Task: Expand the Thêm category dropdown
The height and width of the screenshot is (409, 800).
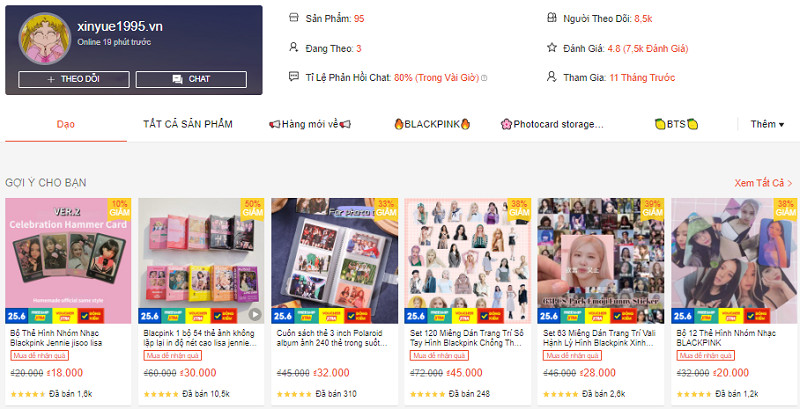Action: (767, 124)
